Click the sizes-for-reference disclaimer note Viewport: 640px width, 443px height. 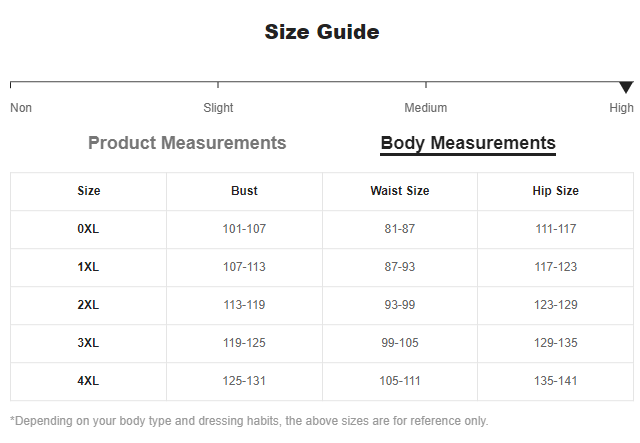coord(249,421)
